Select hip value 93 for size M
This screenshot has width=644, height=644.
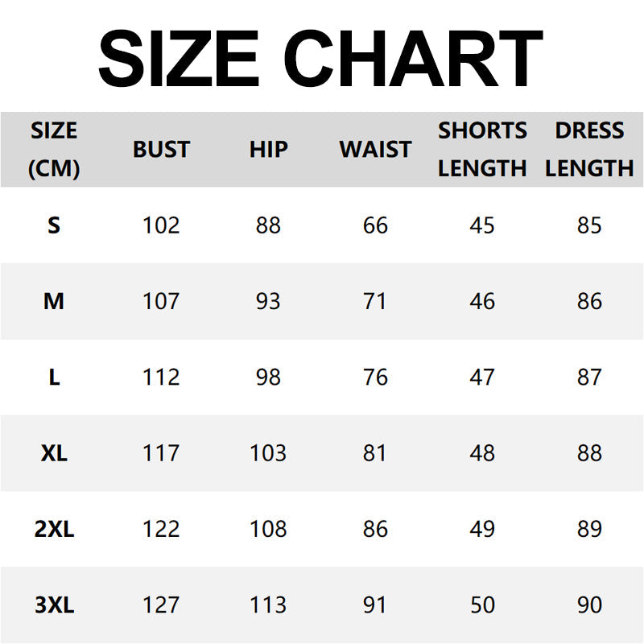tap(268, 301)
